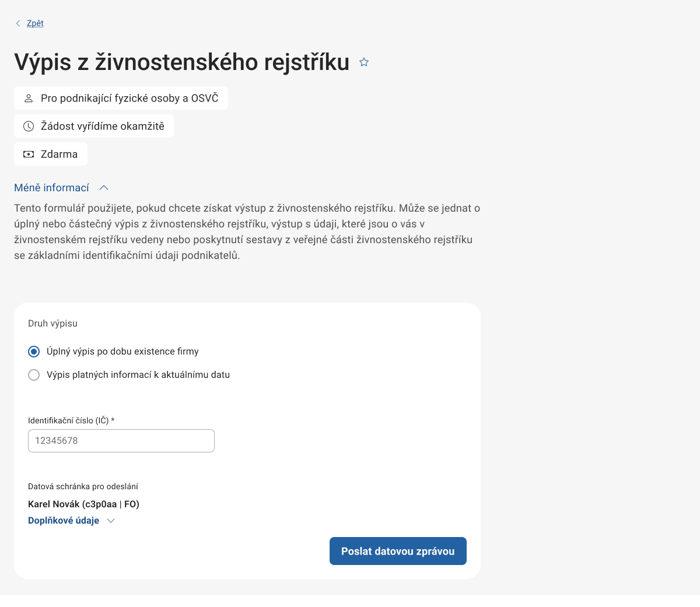
Task: Click the chevron next to 'Méně informací'
Action: [x=104, y=187]
